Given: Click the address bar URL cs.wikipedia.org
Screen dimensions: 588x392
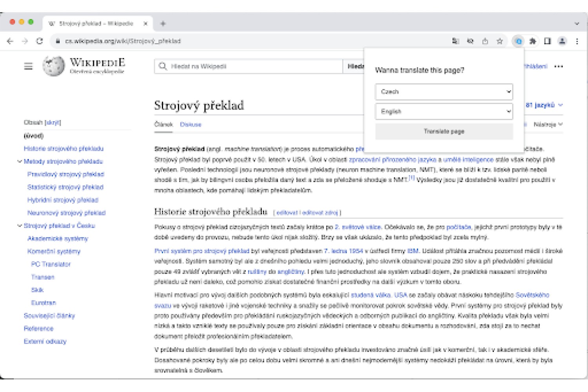Looking at the screenshot, I should (x=123, y=41).
